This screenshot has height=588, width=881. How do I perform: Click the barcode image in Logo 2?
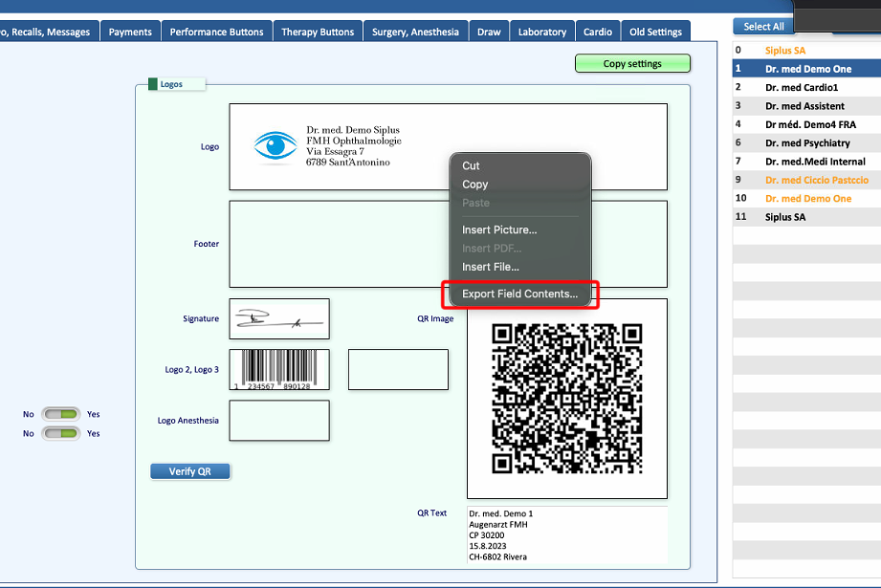point(279,370)
